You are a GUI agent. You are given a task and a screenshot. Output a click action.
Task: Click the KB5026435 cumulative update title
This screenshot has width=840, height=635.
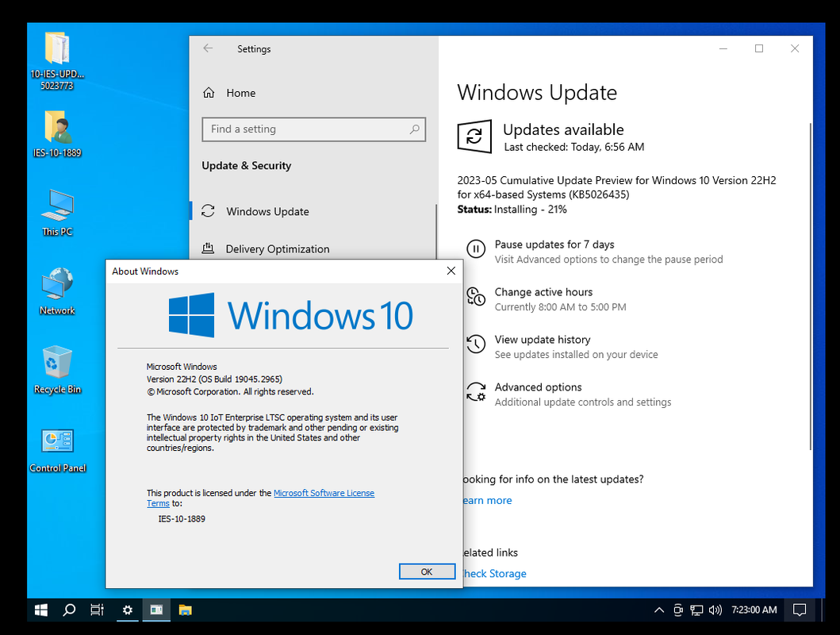[616, 187]
